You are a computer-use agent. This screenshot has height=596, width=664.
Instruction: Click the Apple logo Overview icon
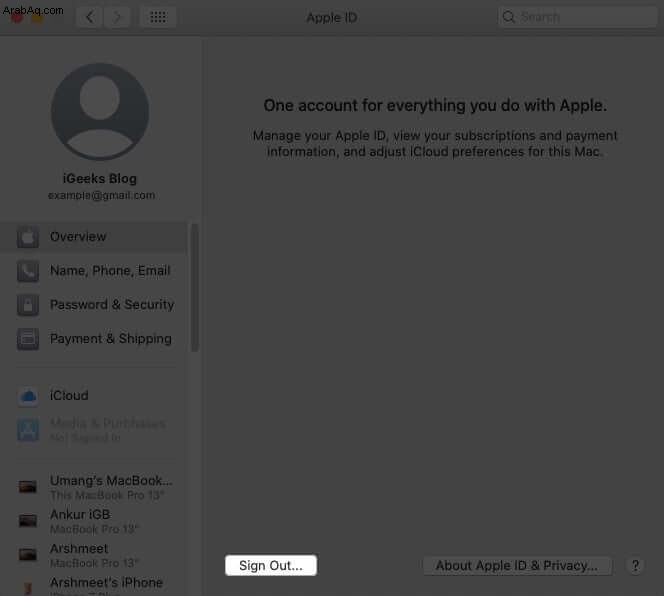click(x=28, y=237)
